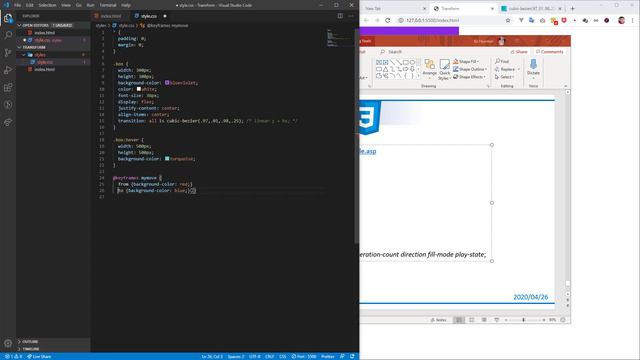Image resolution: width=640 pixels, height=360 pixels.
Task: Bookmark the page with the star icon
Action: pos(508,20)
